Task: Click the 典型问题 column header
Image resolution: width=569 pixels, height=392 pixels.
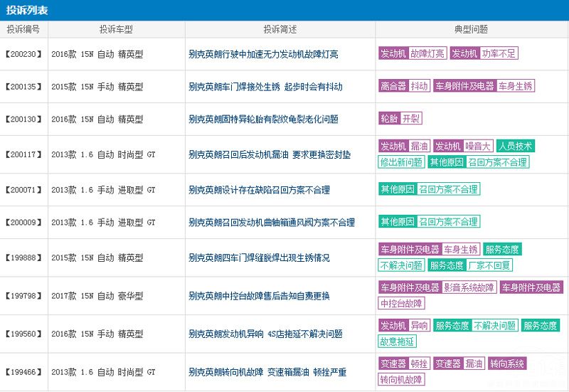Action: click(x=471, y=29)
